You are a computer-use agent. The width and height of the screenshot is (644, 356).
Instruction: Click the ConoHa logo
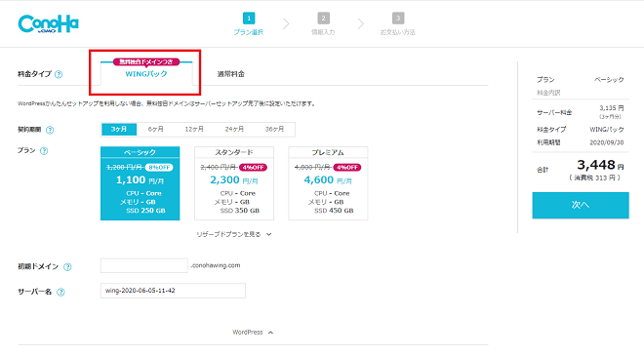(x=48, y=23)
